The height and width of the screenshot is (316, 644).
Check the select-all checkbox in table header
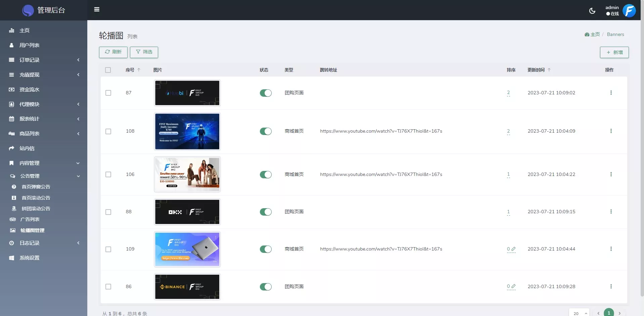click(108, 70)
